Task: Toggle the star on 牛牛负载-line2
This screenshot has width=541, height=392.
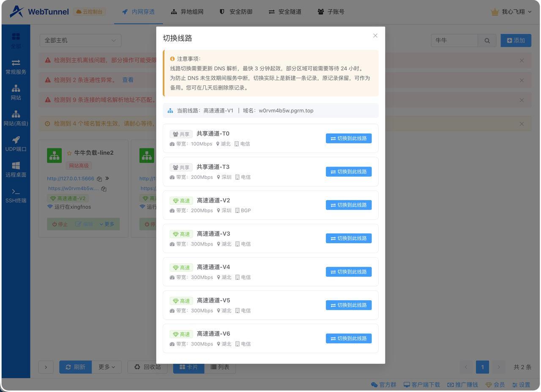Action: 69,153
